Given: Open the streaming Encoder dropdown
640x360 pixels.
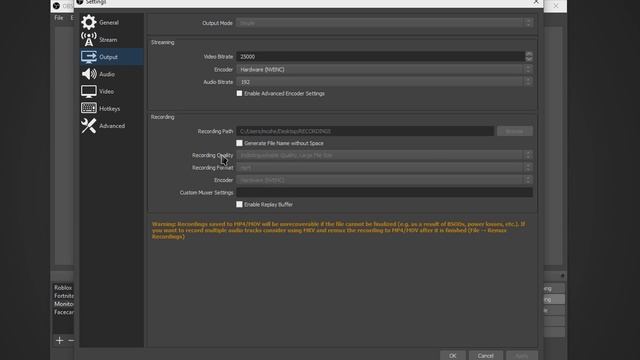Looking at the screenshot, I should [x=384, y=69].
